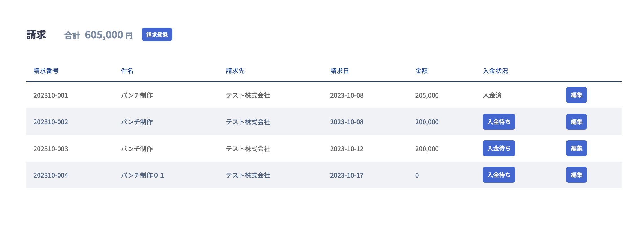Select invoice number 202310-001

click(x=51, y=95)
